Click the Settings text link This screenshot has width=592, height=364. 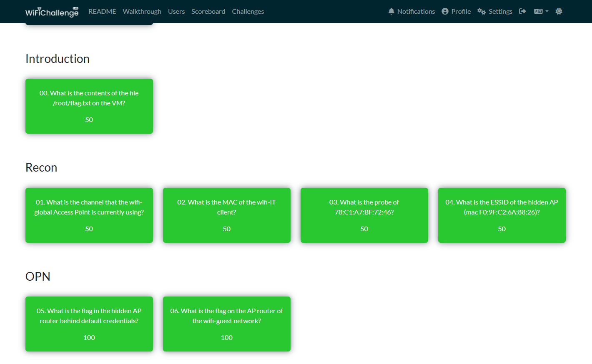click(x=500, y=12)
